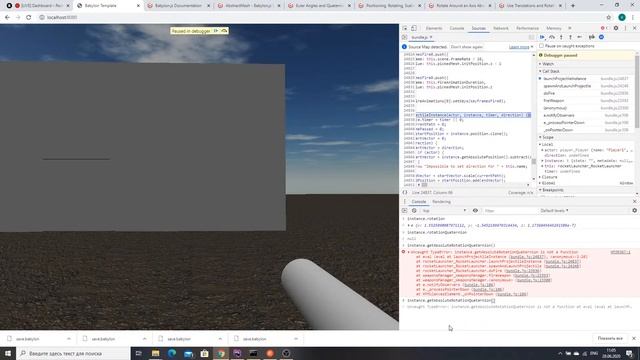Viewport: 640px width, 360px height.
Task: Click the pretty print braces icon
Action: (x=405, y=192)
